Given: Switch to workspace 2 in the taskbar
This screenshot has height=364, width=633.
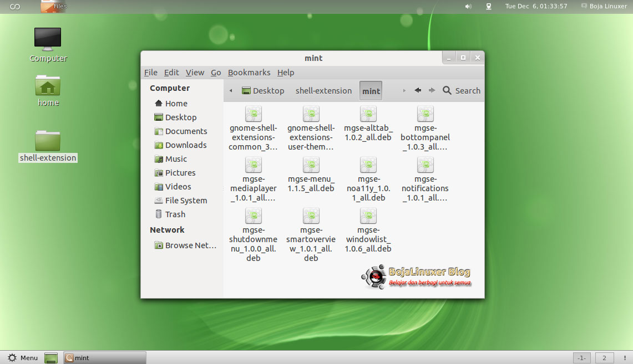Looking at the screenshot, I should pyautogui.click(x=604, y=358).
